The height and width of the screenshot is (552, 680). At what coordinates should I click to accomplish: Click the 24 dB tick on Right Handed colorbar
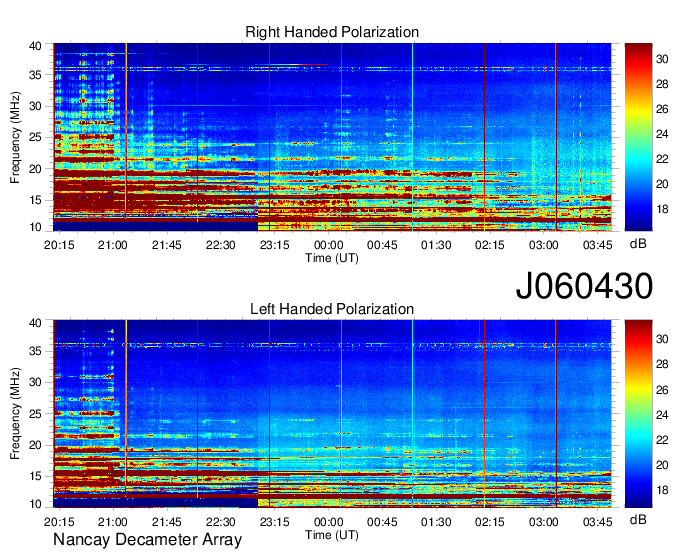(662, 134)
